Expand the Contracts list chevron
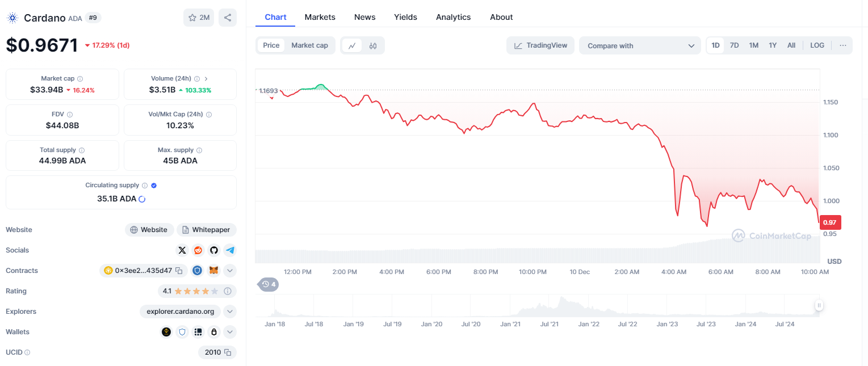The height and width of the screenshot is (366, 868). pos(230,271)
